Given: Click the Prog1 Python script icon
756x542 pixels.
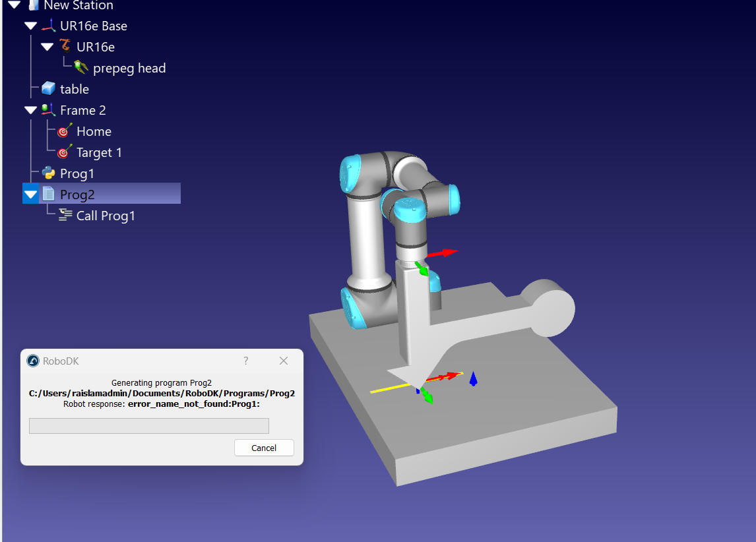Looking at the screenshot, I should click(x=48, y=173).
